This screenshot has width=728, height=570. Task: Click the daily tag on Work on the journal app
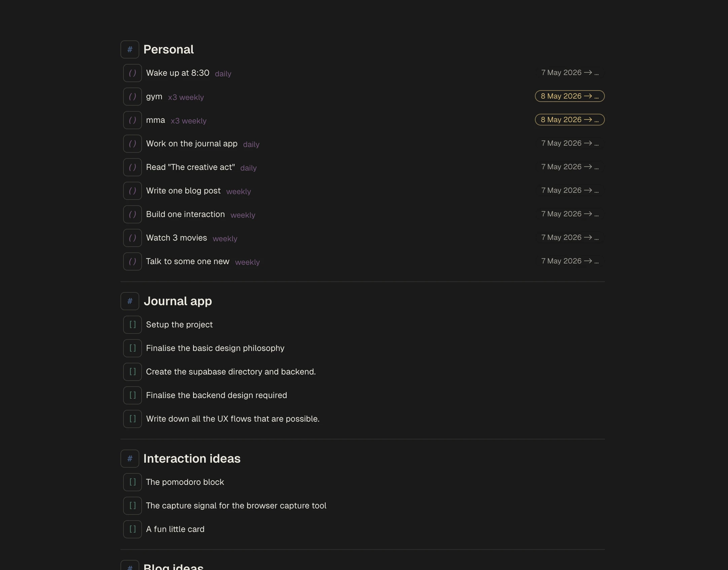click(x=251, y=144)
